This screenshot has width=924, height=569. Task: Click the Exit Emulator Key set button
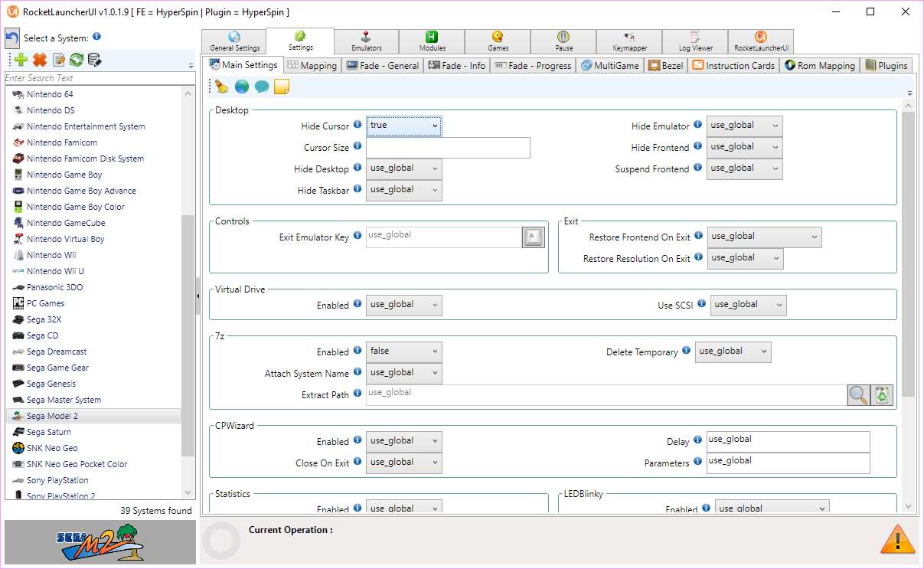pos(533,237)
